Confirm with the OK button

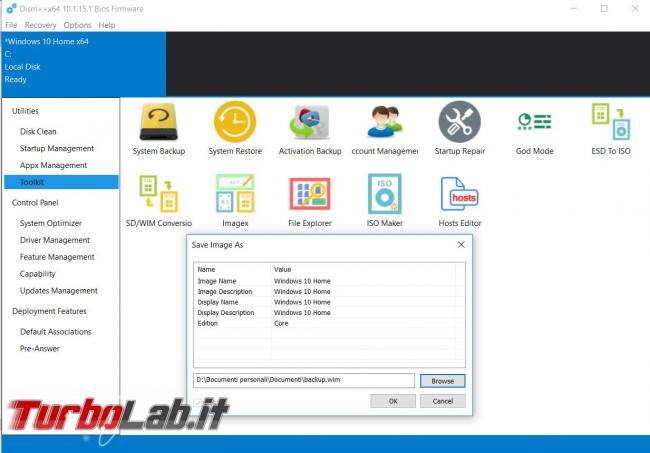(x=393, y=401)
